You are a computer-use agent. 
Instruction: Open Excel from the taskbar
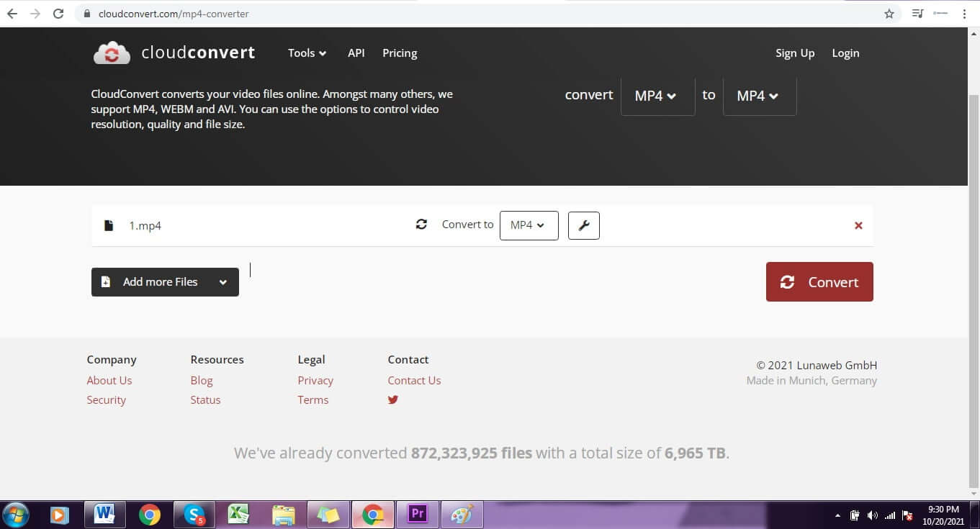pos(238,515)
